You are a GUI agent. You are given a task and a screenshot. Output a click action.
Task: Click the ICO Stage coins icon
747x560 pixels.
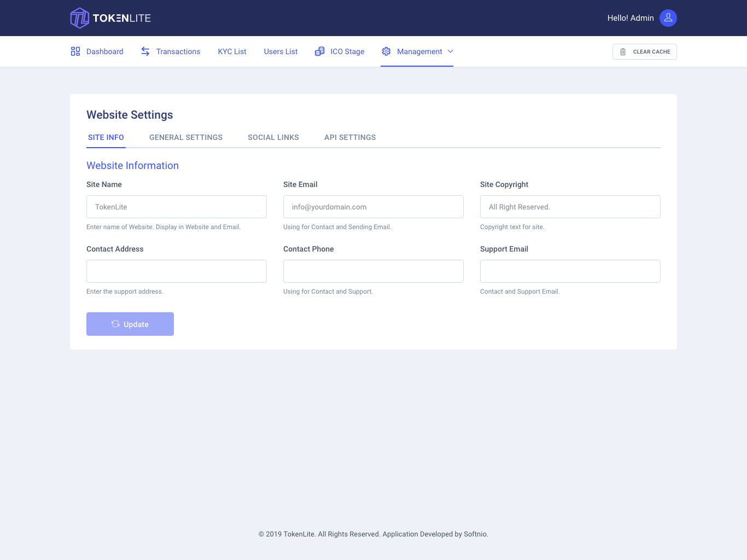coord(319,51)
